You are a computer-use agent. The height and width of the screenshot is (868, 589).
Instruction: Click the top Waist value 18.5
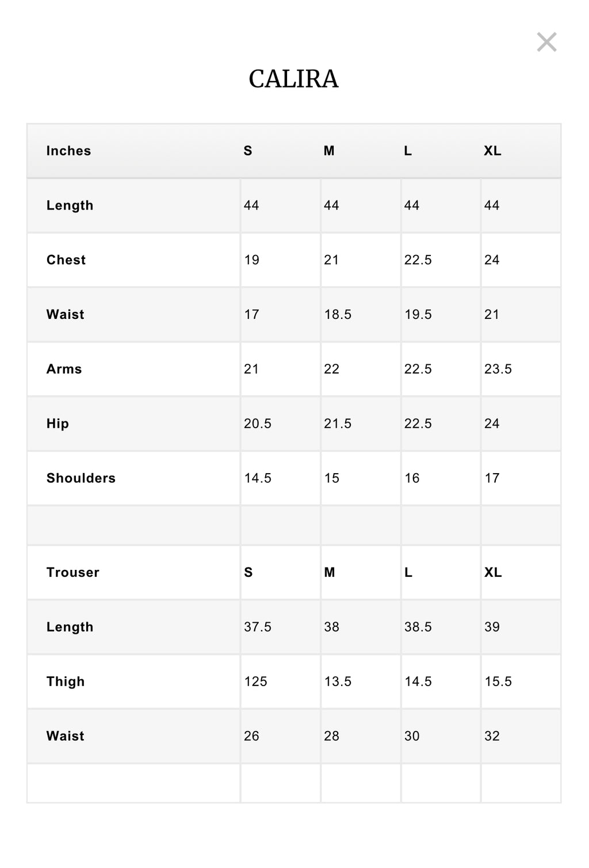(x=338, y=315)
